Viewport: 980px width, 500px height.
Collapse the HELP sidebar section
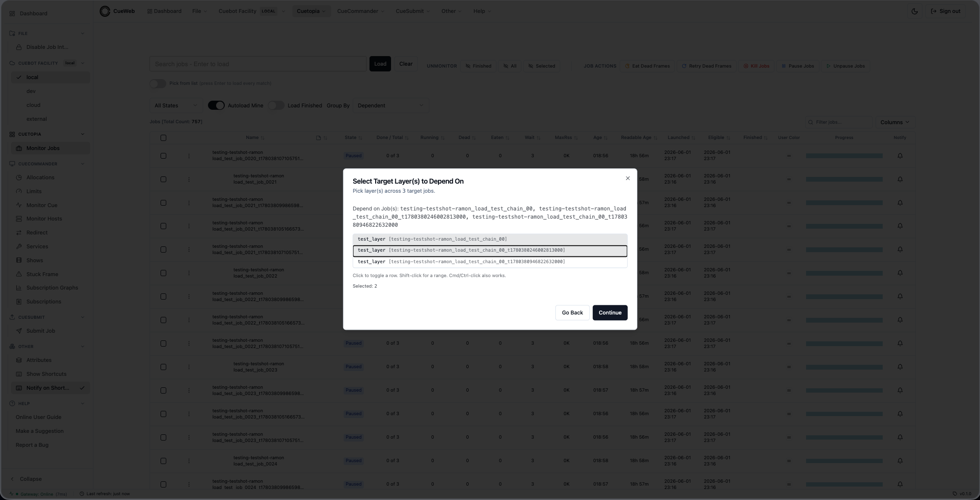pos(82,404)
